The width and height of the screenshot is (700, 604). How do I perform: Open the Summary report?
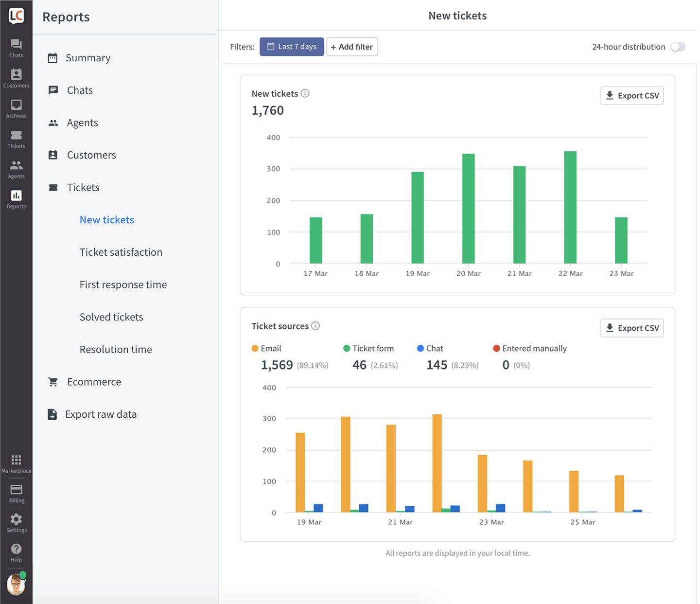tap(88, 58)
